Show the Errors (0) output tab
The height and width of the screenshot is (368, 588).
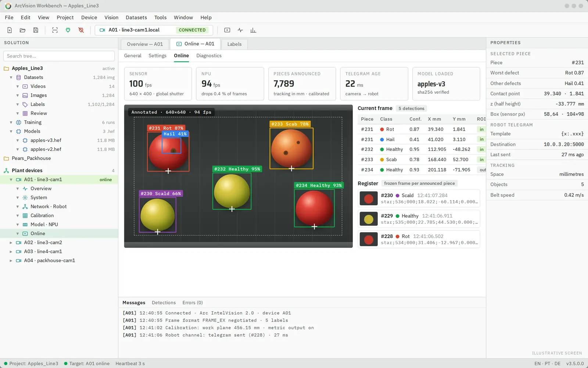pyautogui.click(x=193, y=302)
